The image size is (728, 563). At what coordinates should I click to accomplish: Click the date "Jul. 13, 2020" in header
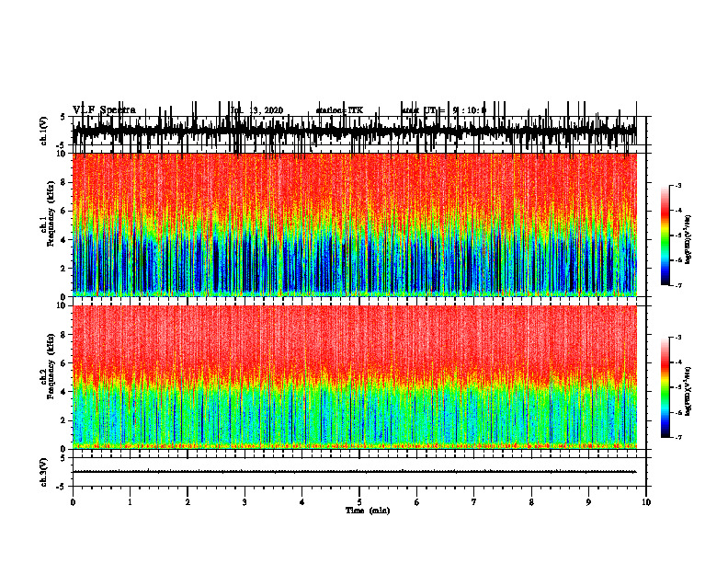256,110
